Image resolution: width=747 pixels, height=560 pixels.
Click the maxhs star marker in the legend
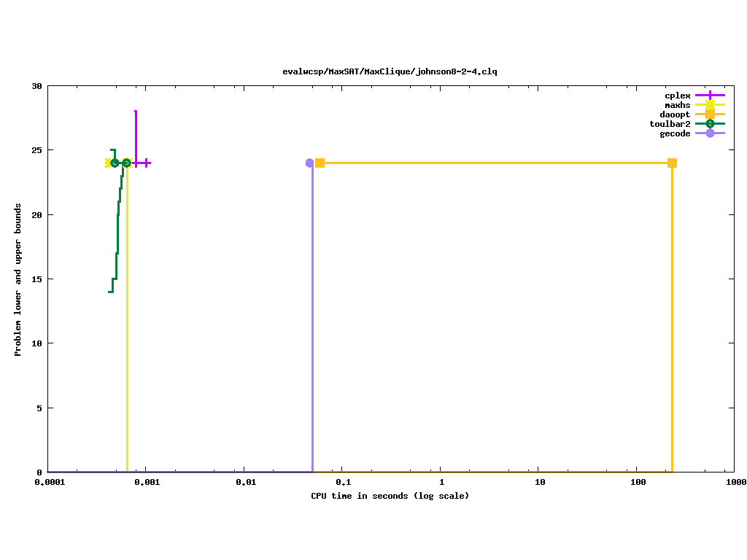pos(710,105)
